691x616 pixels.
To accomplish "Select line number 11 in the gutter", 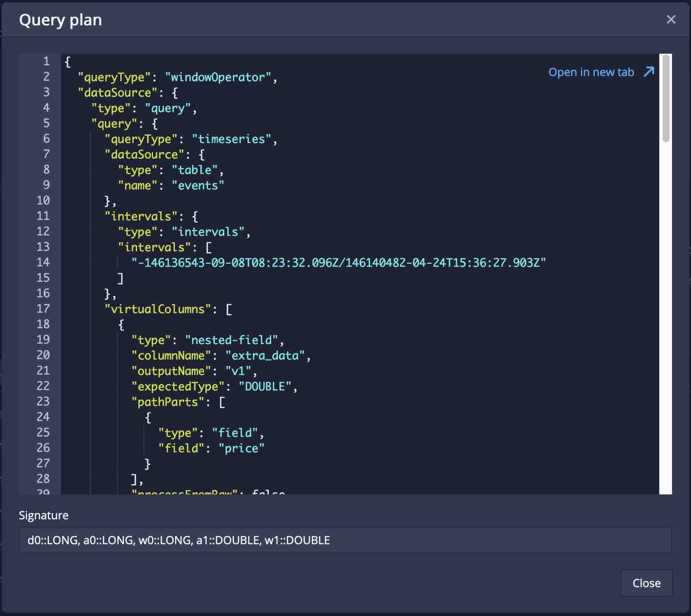I will click(43, 216).
